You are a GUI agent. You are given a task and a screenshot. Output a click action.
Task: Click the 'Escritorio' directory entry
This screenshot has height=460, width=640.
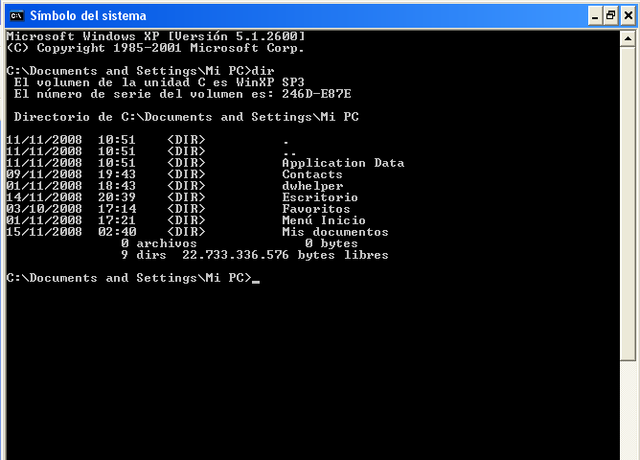[x=320, y=197]
